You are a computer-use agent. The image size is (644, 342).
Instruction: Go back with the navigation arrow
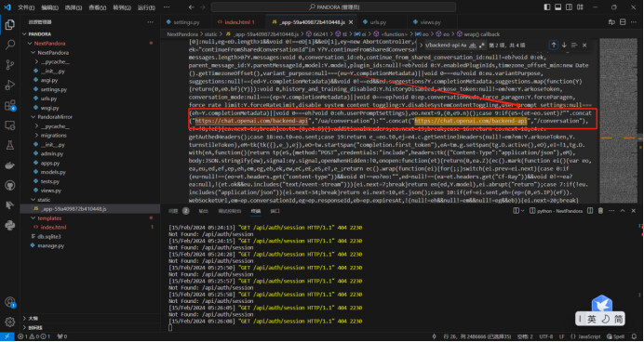pyautogui.click(x=191, y=7)
